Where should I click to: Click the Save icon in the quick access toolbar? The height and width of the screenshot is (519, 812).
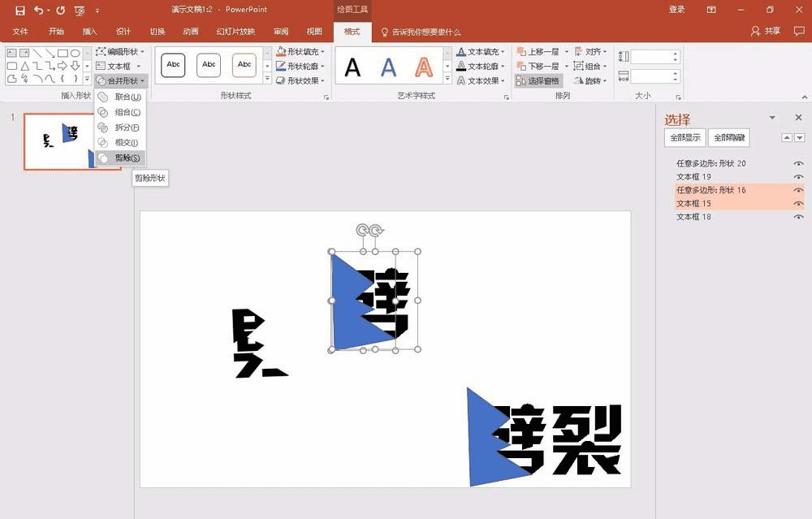tap(20, 11)
